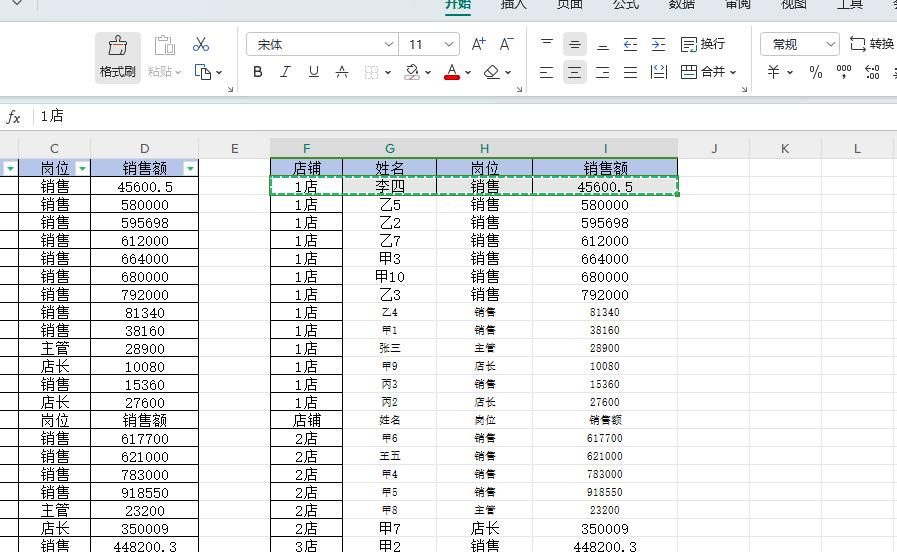Screen dimensions: 897x552
Task: Open font settings dialog launcher
Action: point(519,89)
